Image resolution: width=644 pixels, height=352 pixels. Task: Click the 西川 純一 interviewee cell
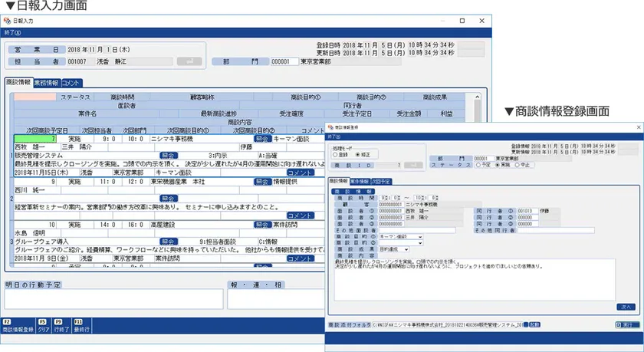38,190
